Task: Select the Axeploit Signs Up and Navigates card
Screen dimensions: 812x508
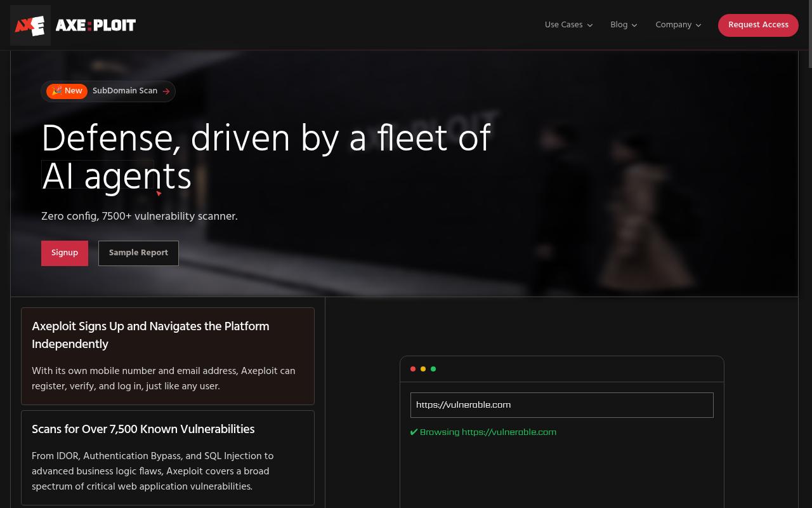Action: tap(167, 356)
